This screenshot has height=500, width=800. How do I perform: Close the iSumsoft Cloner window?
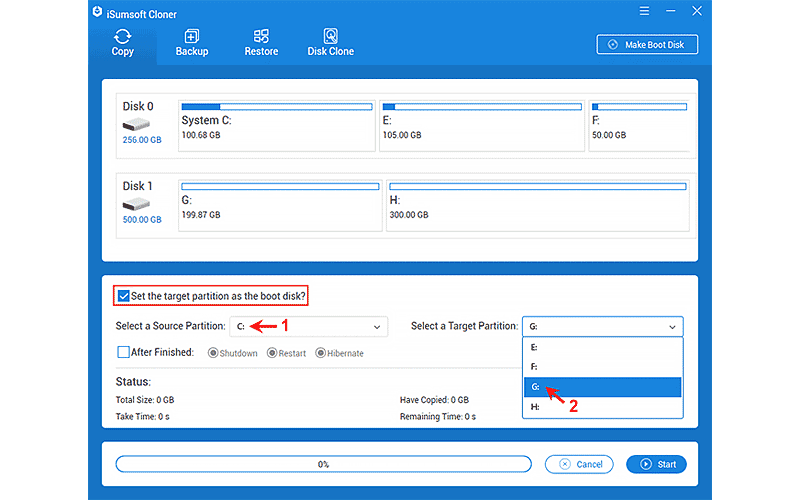pyautogui.click(x=697, y=11)
